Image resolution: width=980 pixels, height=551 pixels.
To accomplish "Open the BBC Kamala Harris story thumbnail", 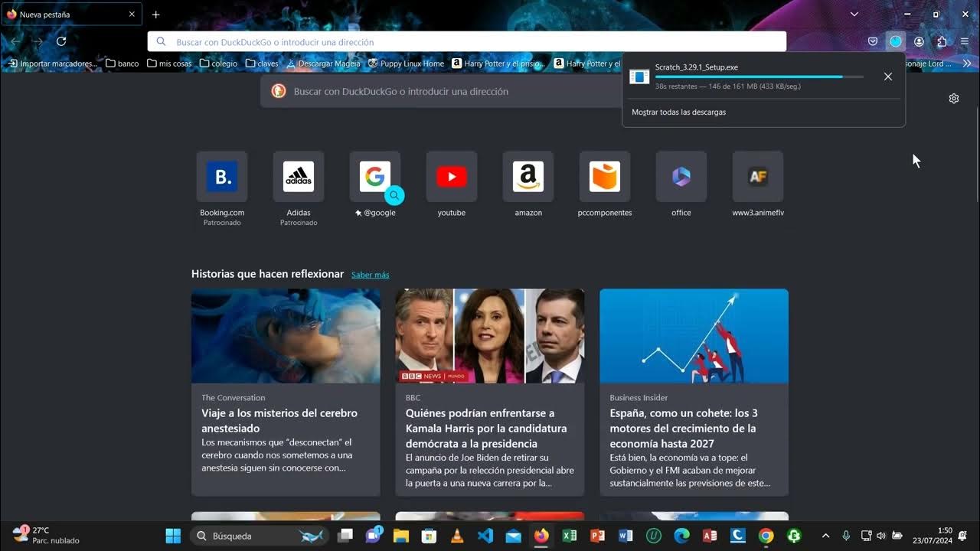I will [490, 336].
